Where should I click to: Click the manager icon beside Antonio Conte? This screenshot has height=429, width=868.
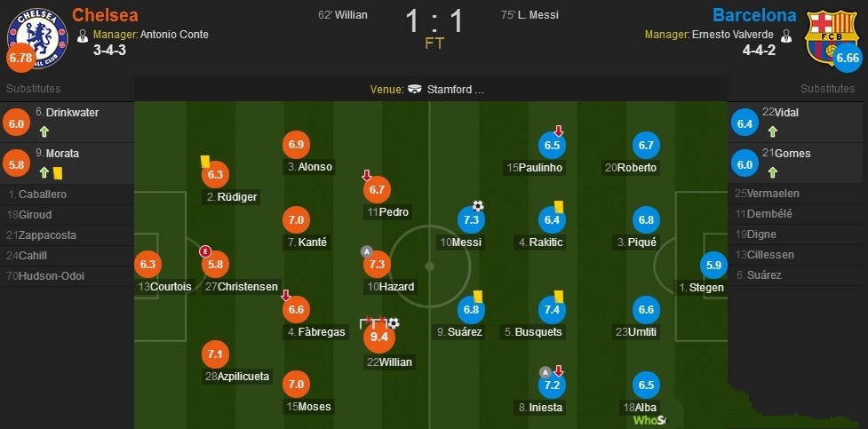[x=83, y=36]
